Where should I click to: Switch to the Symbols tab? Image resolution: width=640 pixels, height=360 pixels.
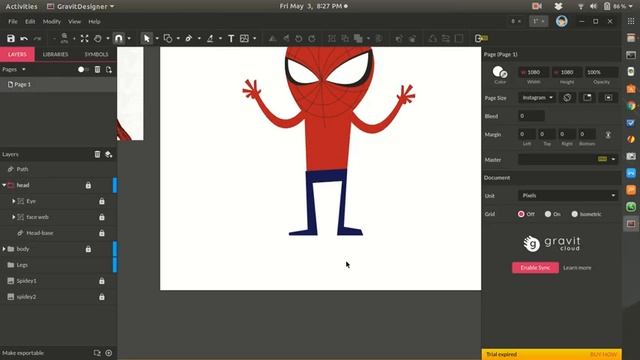[96, 54]
